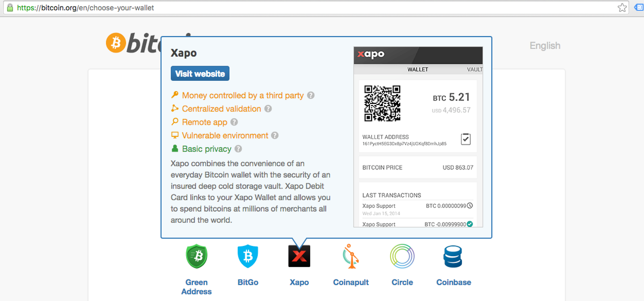Open help for Money controlled by a third party
The width and height of the screenshot is (644, 301).
pos(311,95)
